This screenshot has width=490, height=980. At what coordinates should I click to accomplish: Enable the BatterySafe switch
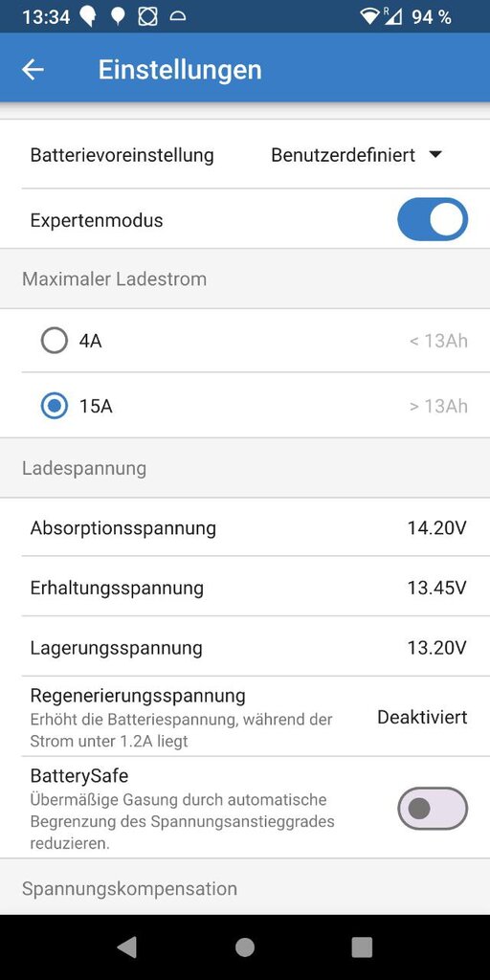pyautogui.click(x=433, y=808)
